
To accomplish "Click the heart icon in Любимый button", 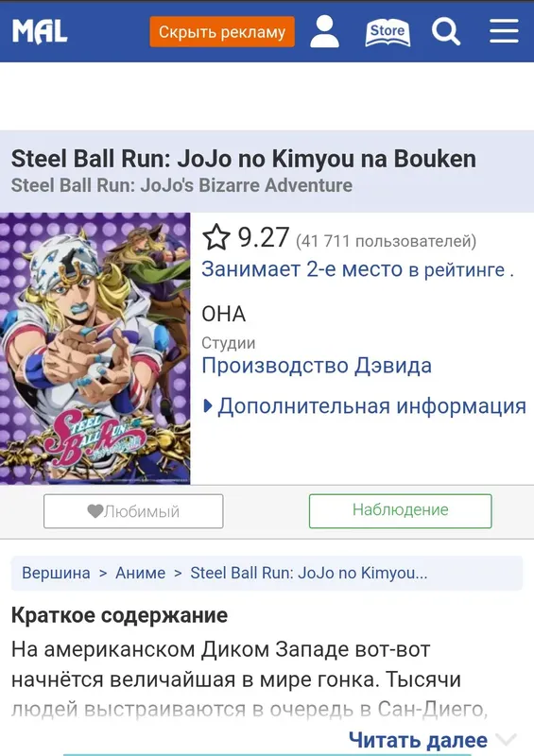I will [95, 510].
